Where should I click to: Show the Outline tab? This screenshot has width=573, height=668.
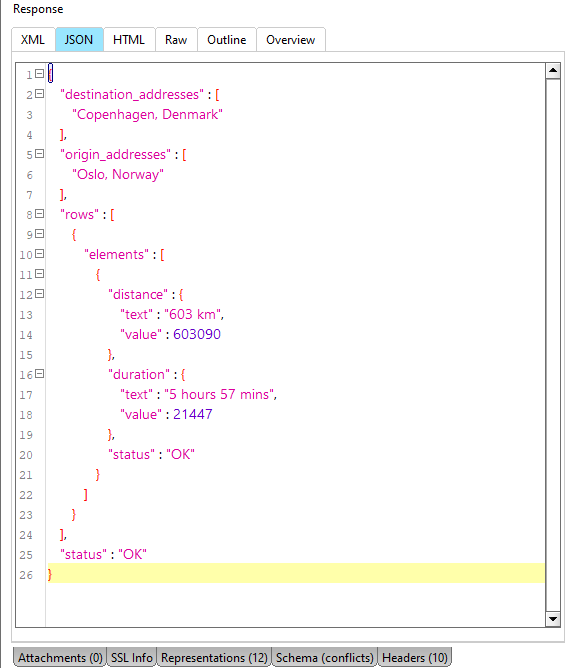click(x=227, y=40)
